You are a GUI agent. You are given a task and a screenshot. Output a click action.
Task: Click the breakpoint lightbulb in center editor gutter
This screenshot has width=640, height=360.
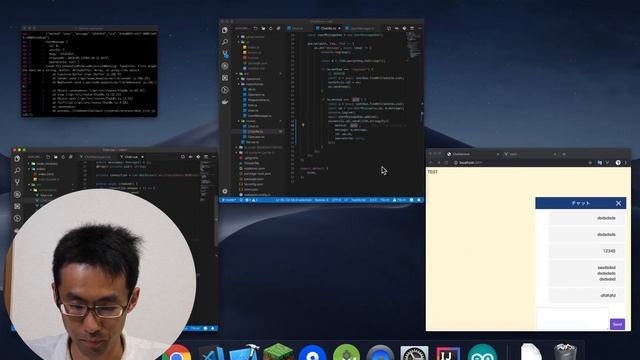303,125
